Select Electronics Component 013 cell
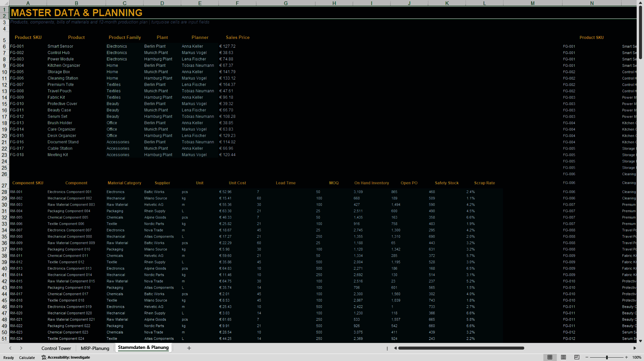This screenshot has width=644, height=361. click(76, 268)
